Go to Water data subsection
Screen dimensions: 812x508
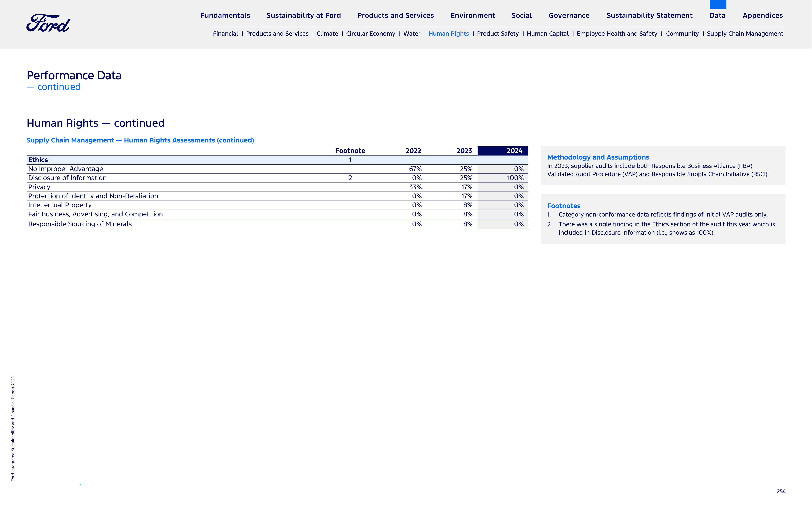tap(412, 34)
